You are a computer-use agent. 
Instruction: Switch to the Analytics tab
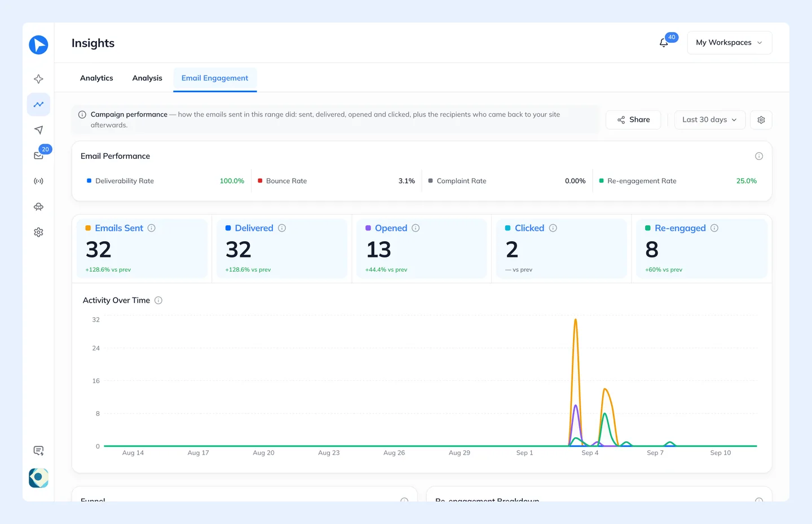[x=96, y=78]
